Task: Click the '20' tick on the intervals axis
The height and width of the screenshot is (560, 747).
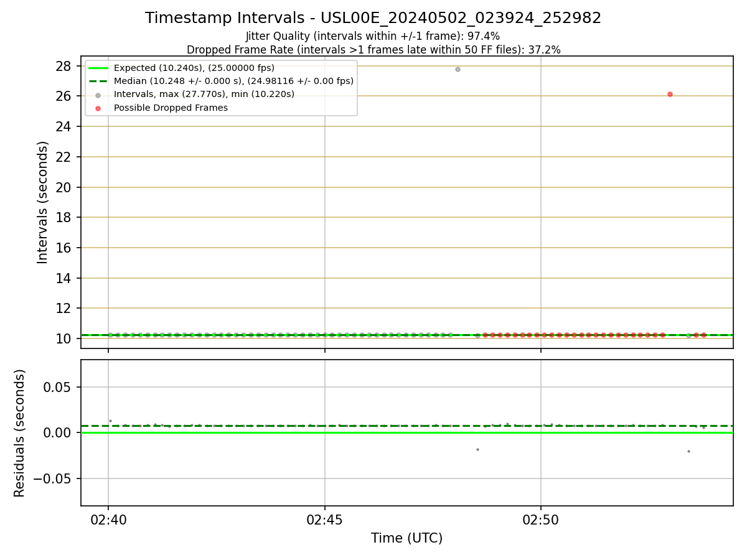Action: click(63, 187)
